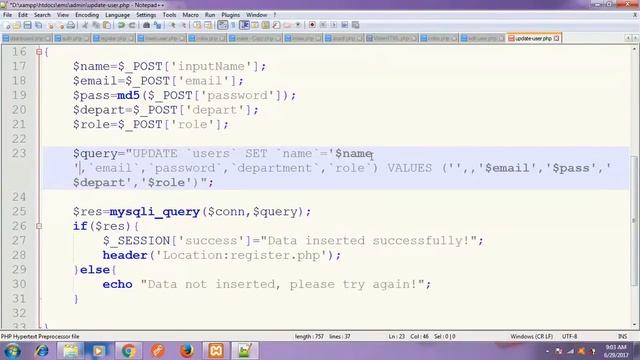Click the Save All toolbar icon
This screenshot has height=360, width=640.
(38, 25)
